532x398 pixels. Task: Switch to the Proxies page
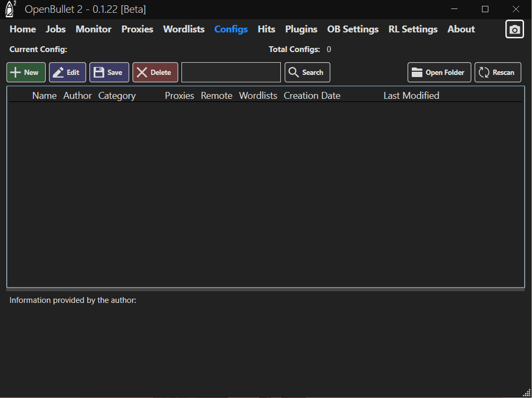coord(137,29)
